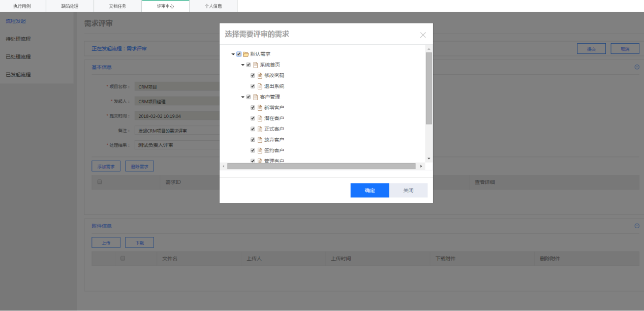Uncheck the 正式客户 checkbox
The width and height of the screenshot is (644, 311).
(253, 129)
